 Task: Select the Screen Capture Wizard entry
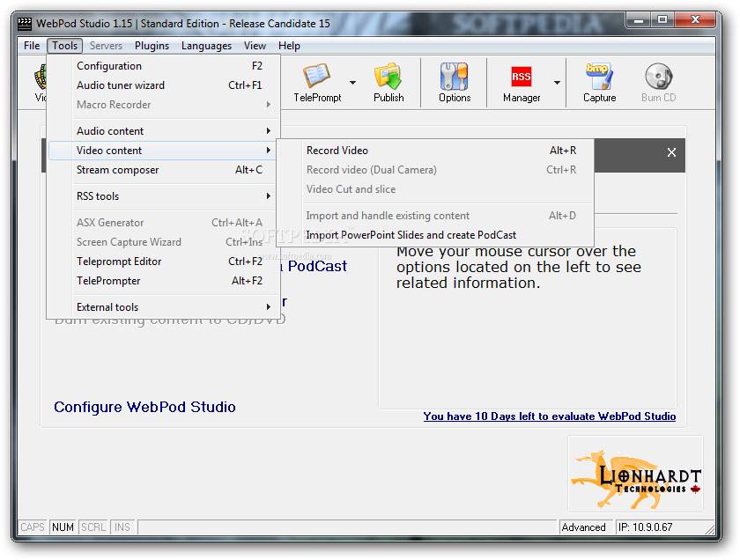pos(163,242)
